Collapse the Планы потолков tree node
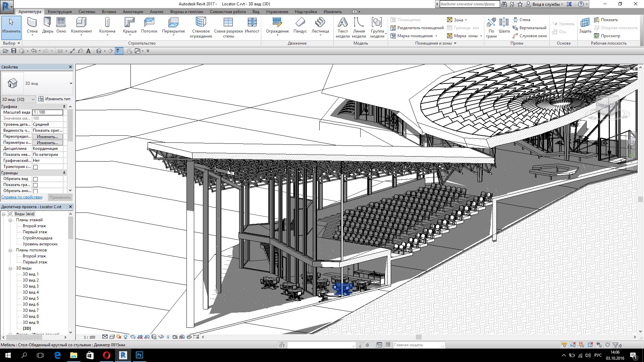 point(10,250)
